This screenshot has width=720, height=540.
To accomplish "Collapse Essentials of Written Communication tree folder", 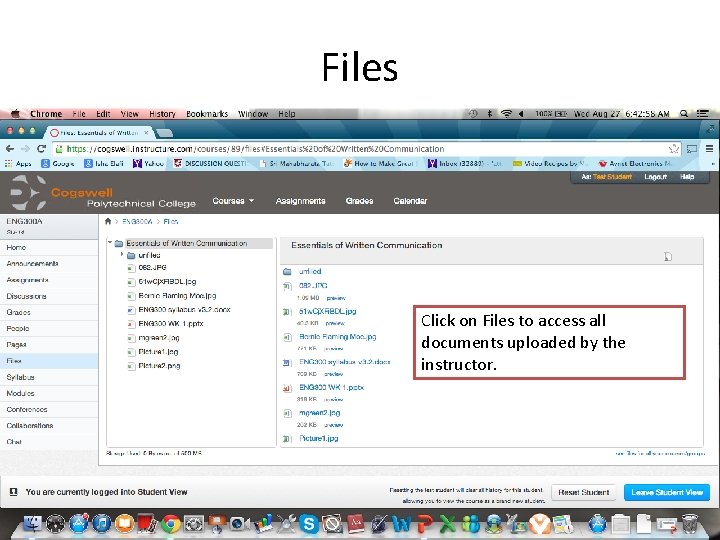I will click(x=110, y=242).
